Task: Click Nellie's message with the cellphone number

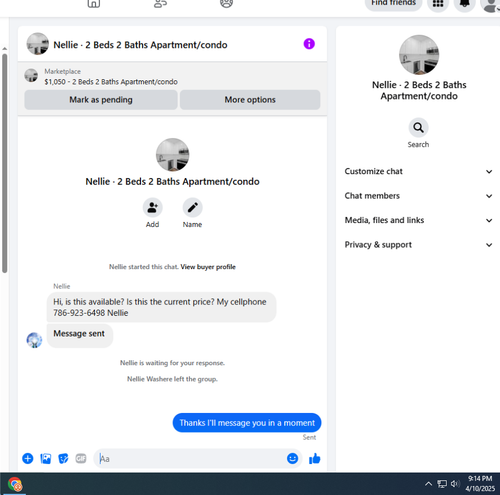Action: point(161,307)
